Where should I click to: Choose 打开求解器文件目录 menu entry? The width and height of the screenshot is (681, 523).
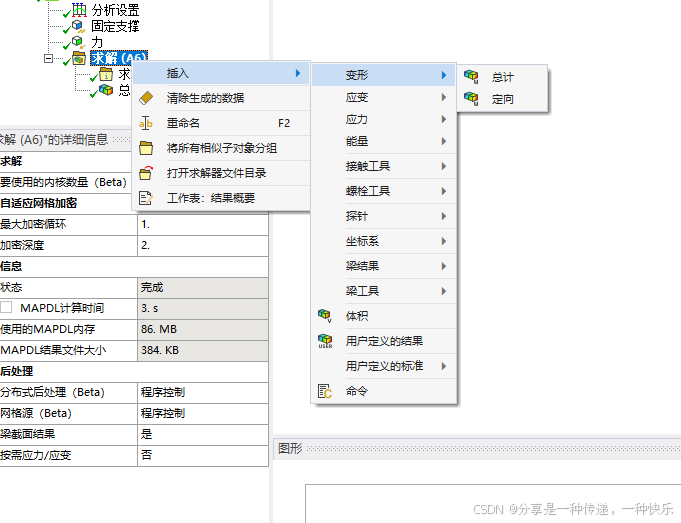[x=221, y=173]
